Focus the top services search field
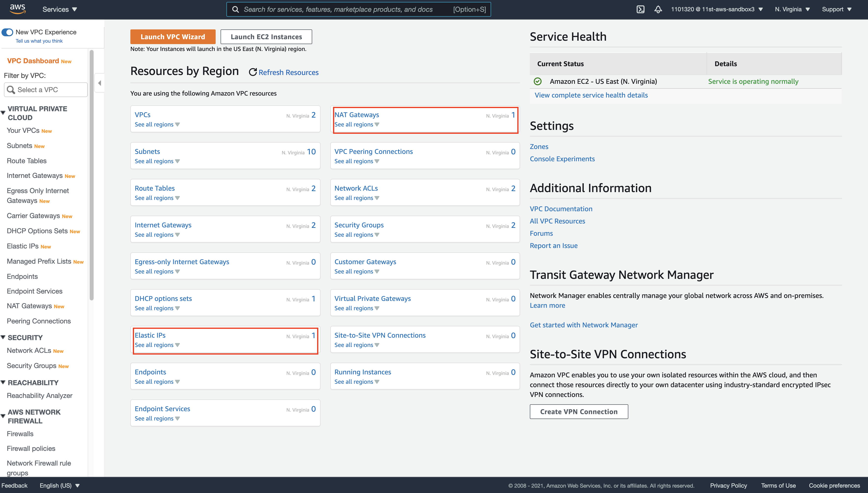Screen dimensions: 868x493 (359, 10)
